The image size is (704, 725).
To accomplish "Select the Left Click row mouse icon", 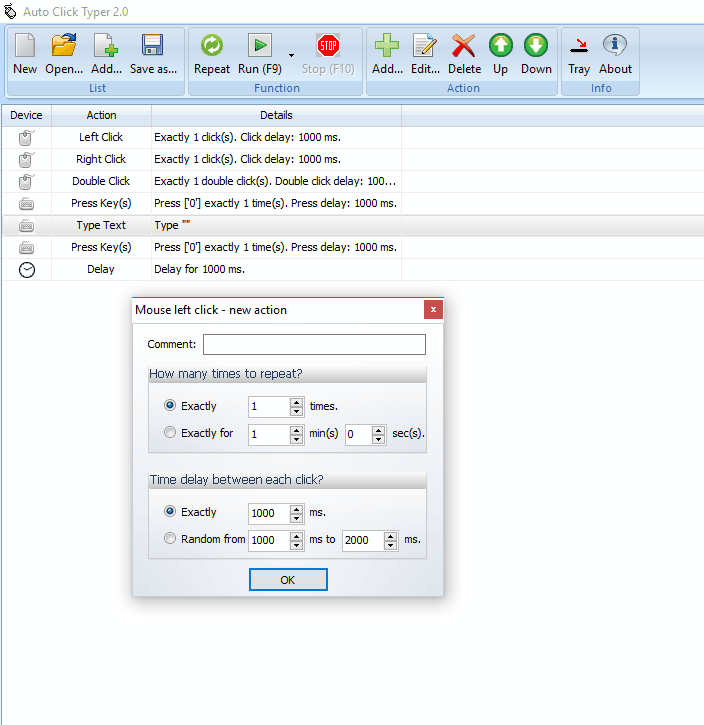I will click(26, 137).
